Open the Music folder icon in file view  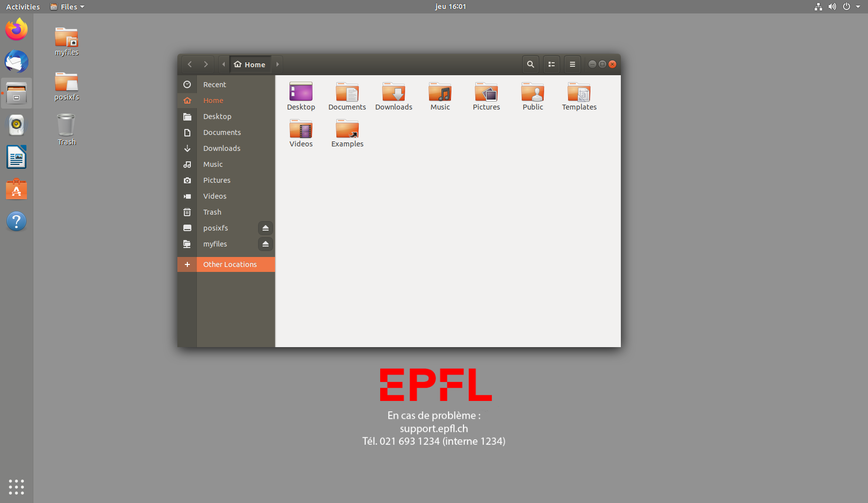pyautogui.click(x=440, y=97)
